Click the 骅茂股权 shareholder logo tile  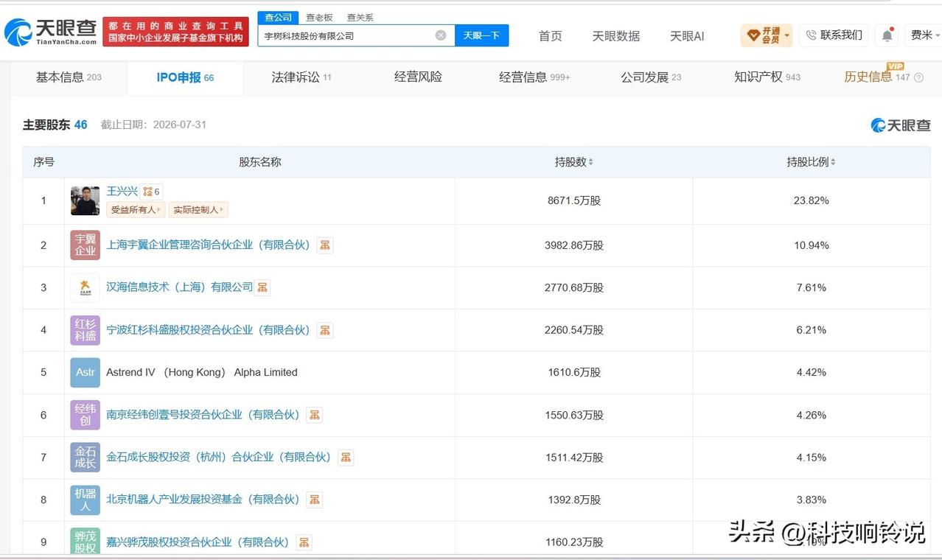click(86, 542)
